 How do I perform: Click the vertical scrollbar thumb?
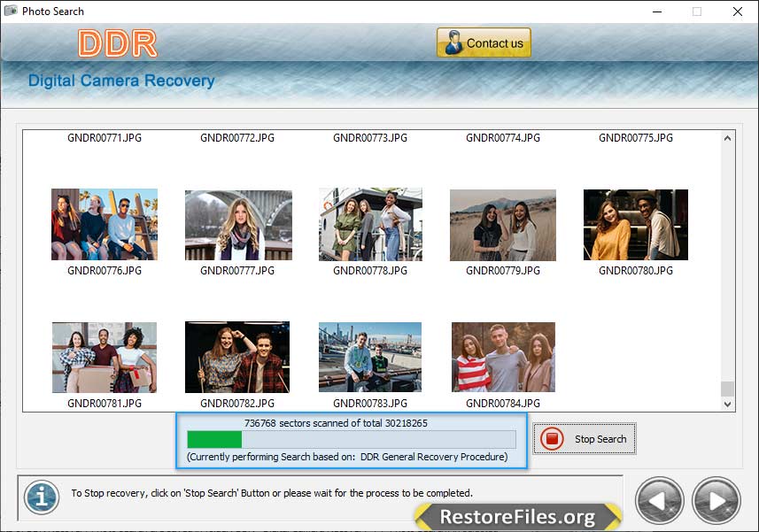click(x=727, y=389)
